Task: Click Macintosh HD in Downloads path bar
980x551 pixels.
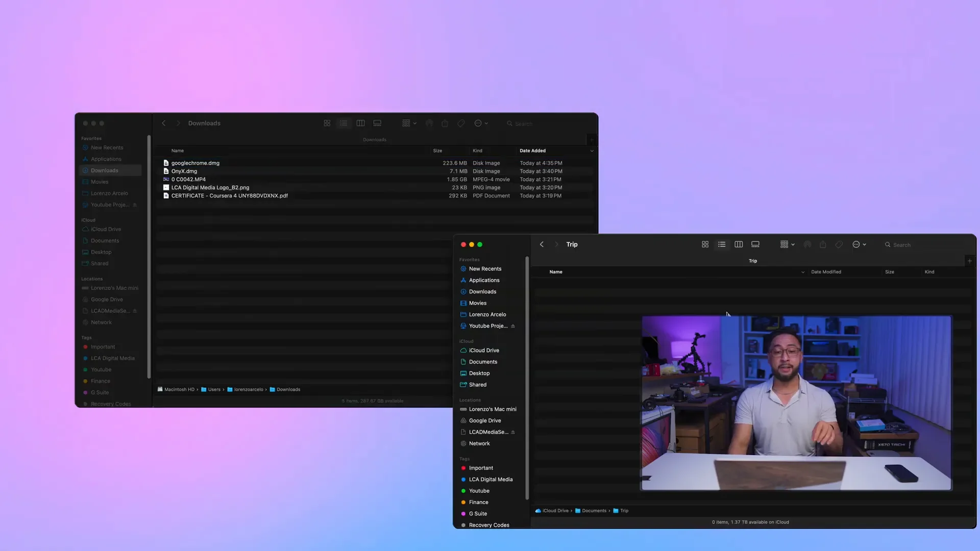Action: [x=176, y=389]
